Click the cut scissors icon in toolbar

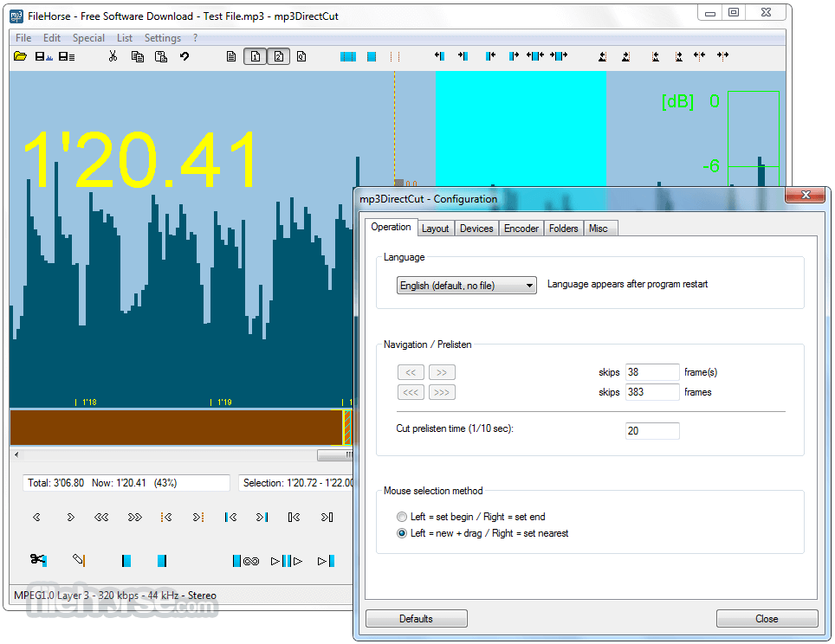tap(113, 56)
